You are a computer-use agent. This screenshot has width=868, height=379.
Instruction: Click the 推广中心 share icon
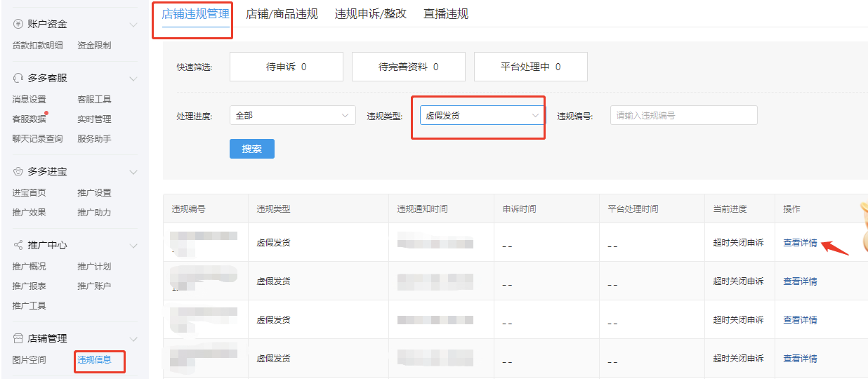18,246
